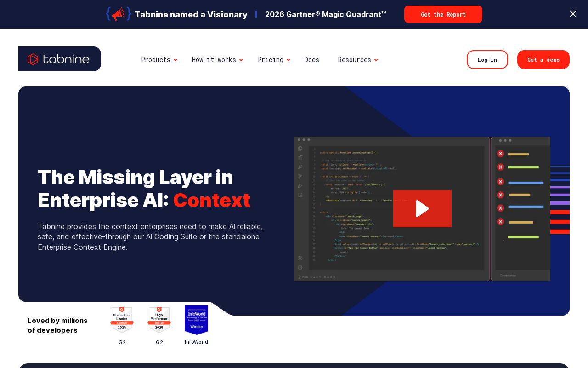Click the megaphone icon in banner
The width and height of the screenshot is (588, 368).
click(119, 14)
